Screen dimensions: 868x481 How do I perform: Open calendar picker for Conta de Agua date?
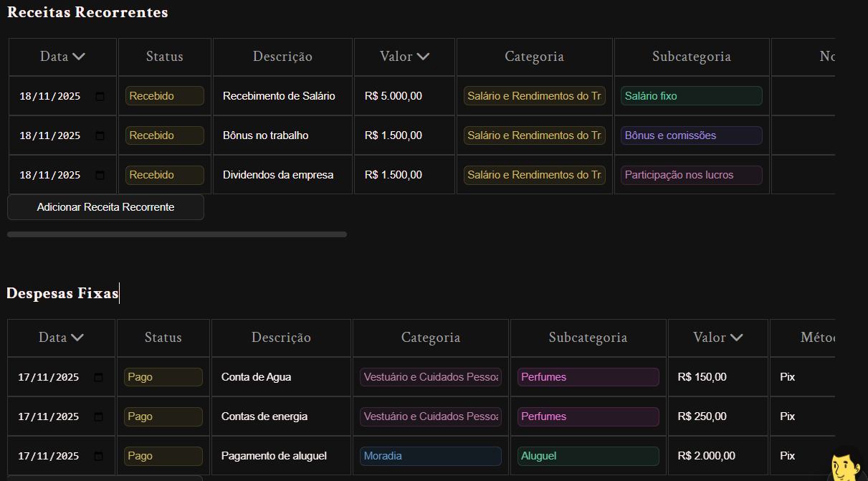pos(98,377)
